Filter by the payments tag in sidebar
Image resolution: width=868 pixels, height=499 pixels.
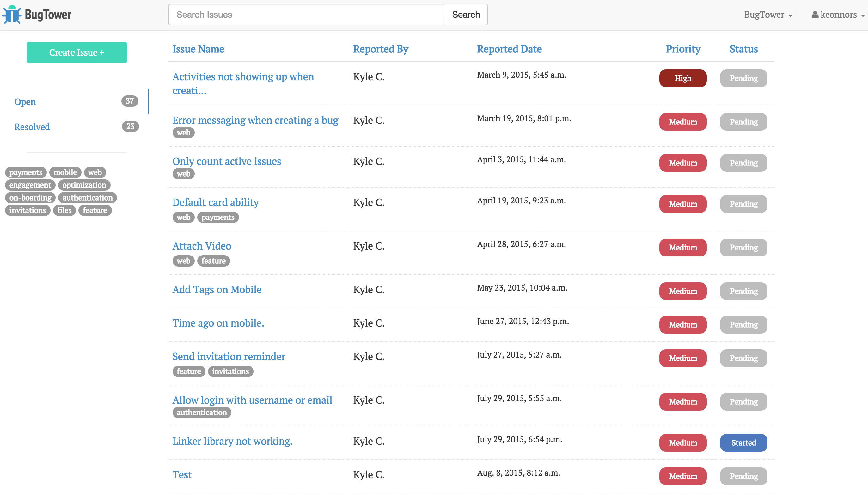tap(26, 172)
